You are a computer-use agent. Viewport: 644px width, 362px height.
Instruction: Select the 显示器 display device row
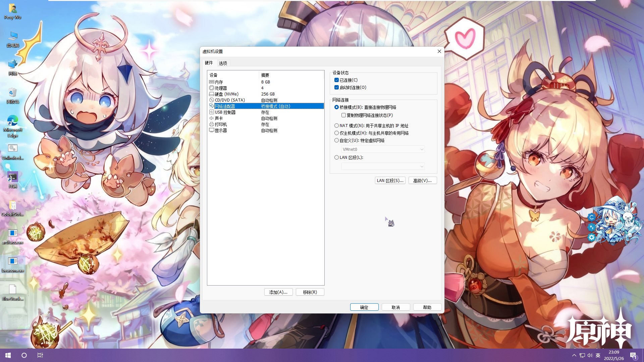[x=221, y=130]
